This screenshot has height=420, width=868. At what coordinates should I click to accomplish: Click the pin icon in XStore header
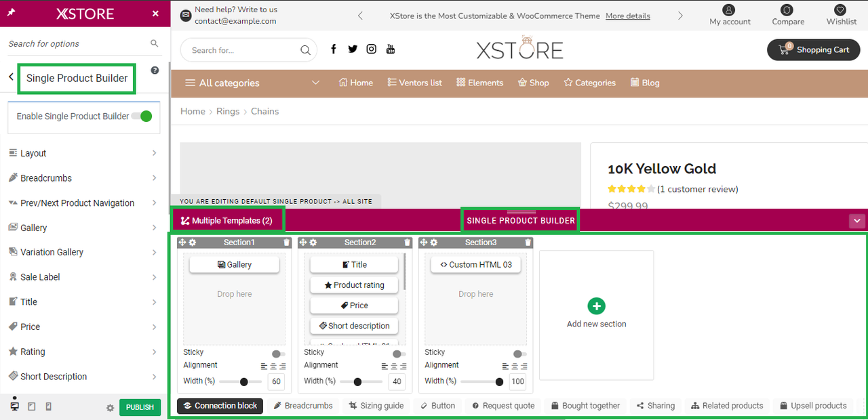pos(12,13)
